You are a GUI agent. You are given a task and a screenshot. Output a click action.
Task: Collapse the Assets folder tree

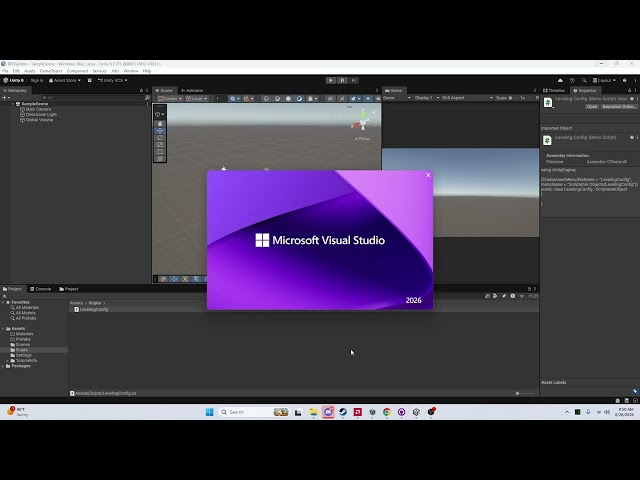3,329
